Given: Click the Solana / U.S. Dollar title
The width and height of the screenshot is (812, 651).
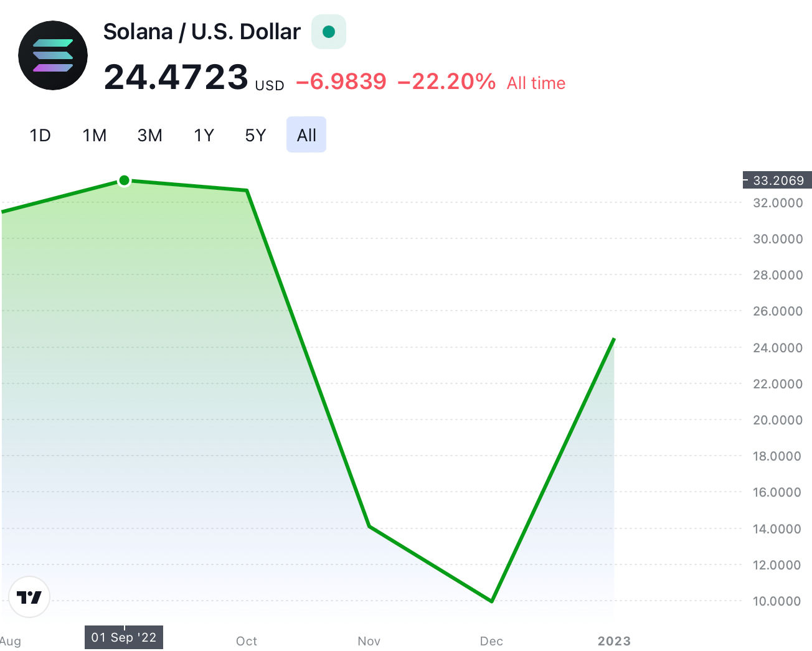Looking at the screenshot, I should (202, 32).
